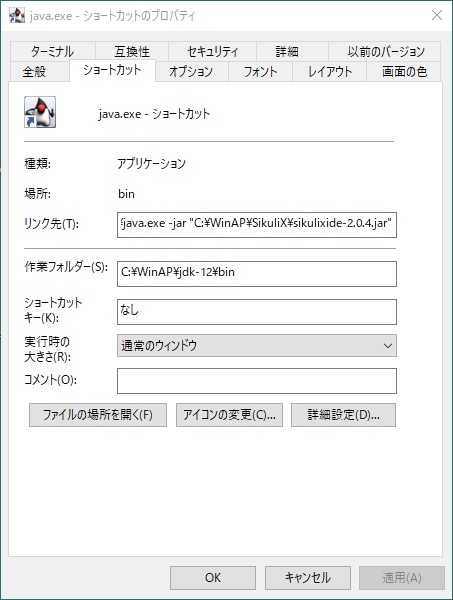Select the ショートカット tab
The image size is (453, 600).
[112, 70]
